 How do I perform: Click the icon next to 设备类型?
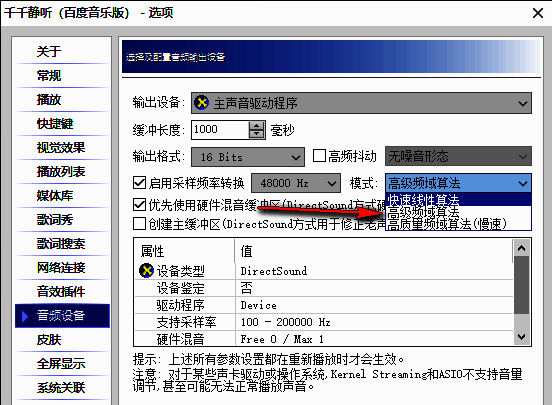tap(146, 271)
